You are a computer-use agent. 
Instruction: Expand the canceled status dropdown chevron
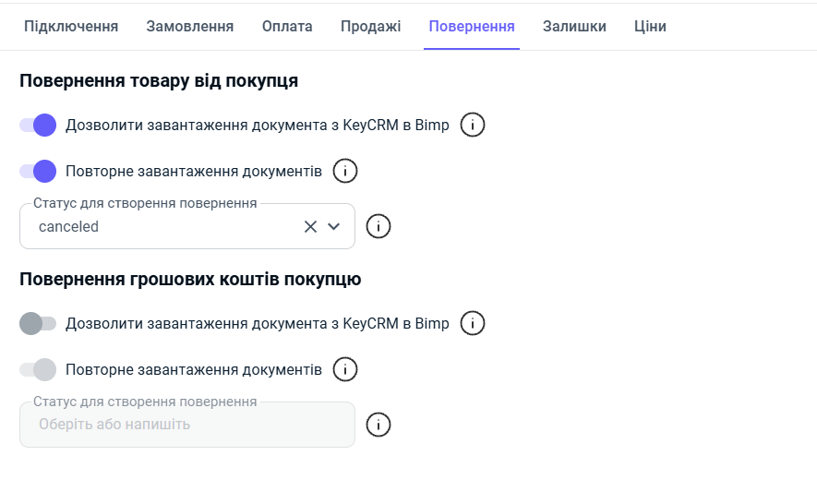point(333,227)
